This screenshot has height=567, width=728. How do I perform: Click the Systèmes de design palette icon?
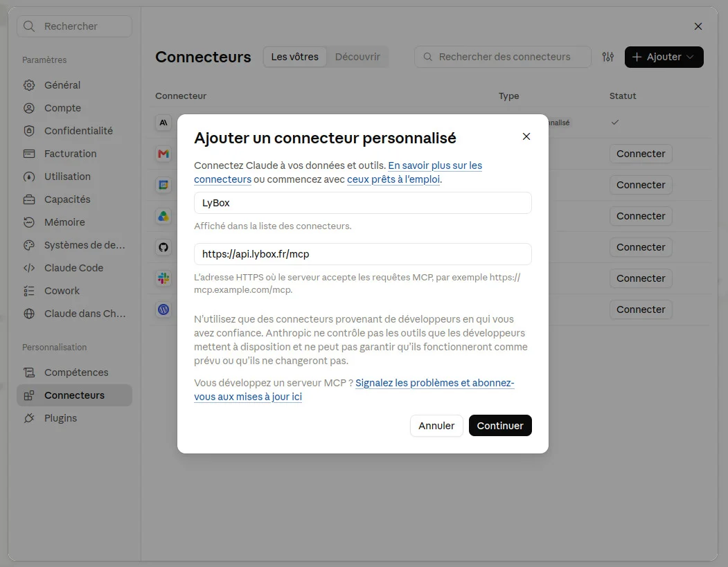coord(29,245)
